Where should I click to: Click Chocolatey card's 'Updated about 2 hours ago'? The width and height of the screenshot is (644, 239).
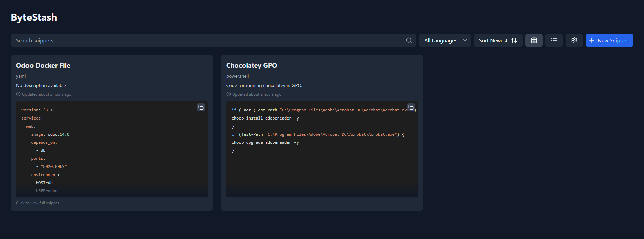257,94
